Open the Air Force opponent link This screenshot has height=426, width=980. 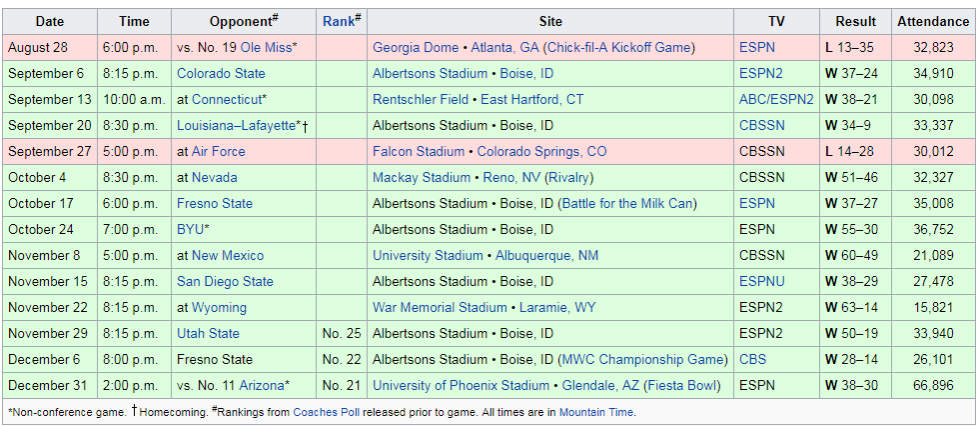[x=218, y=151]
